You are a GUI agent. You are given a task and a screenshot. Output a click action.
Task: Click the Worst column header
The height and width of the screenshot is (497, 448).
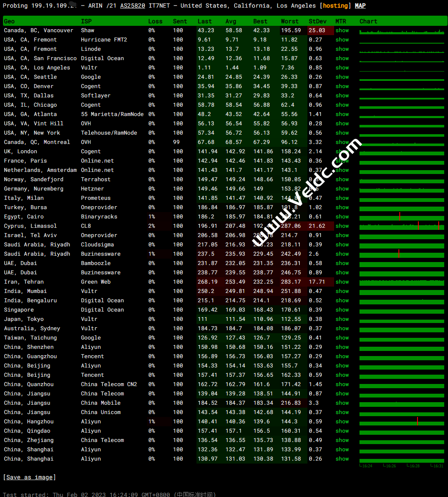tap(290, 21)
